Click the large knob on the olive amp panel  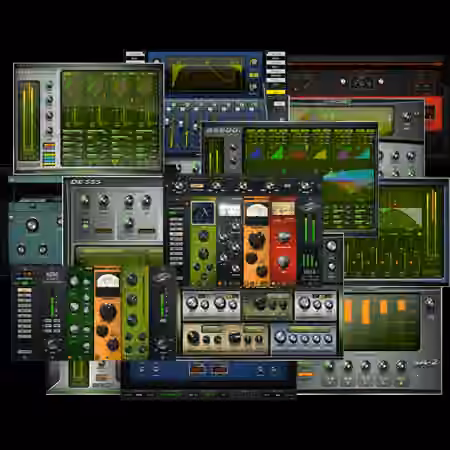260,303
